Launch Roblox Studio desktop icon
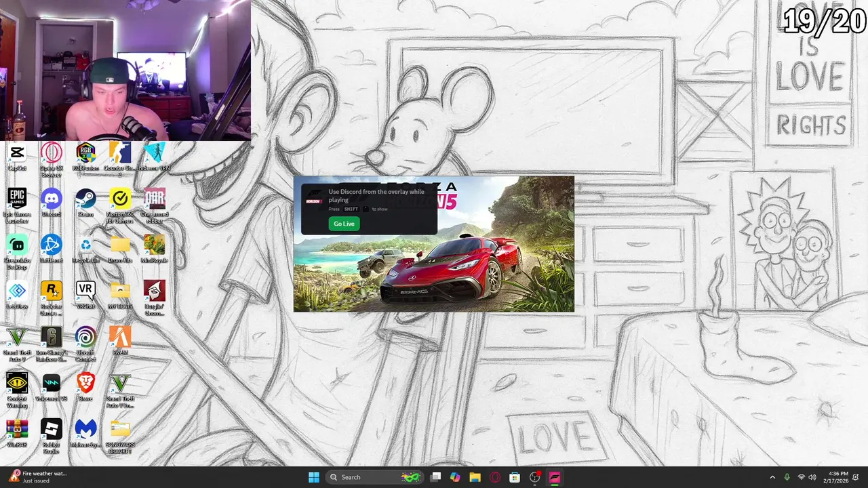This screenshot has width=868, height=488. (x=52, y=436)
